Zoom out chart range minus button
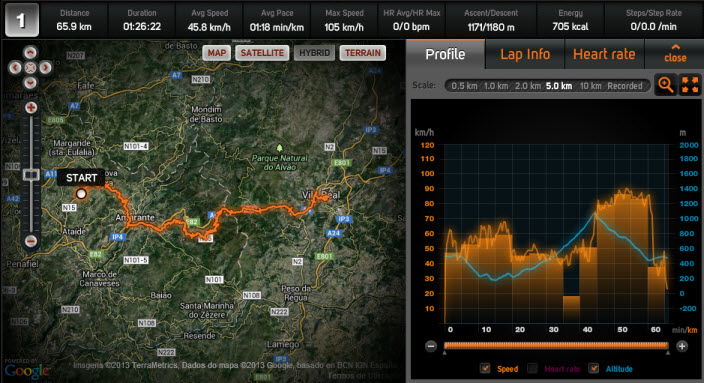704x383 pixels. 431,346
